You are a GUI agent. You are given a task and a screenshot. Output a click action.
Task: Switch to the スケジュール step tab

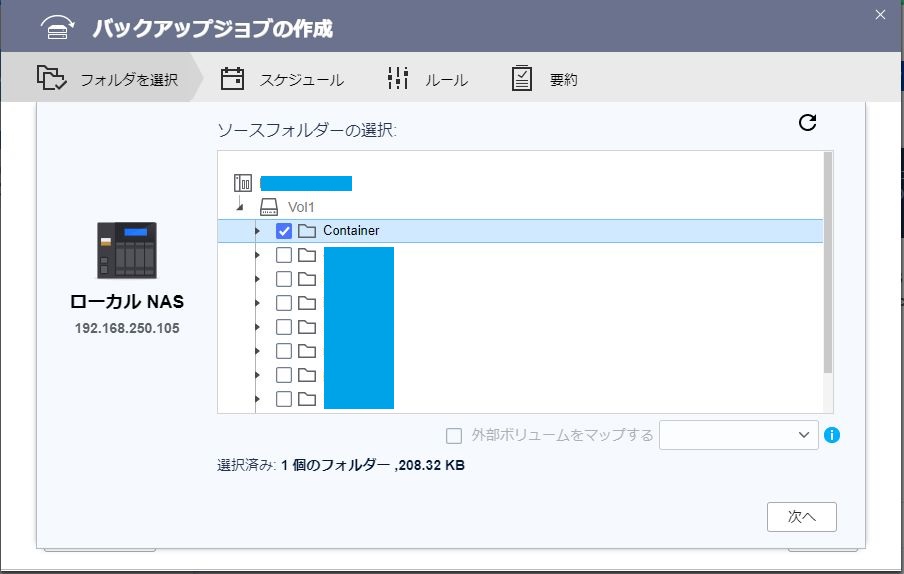[282, 79]
